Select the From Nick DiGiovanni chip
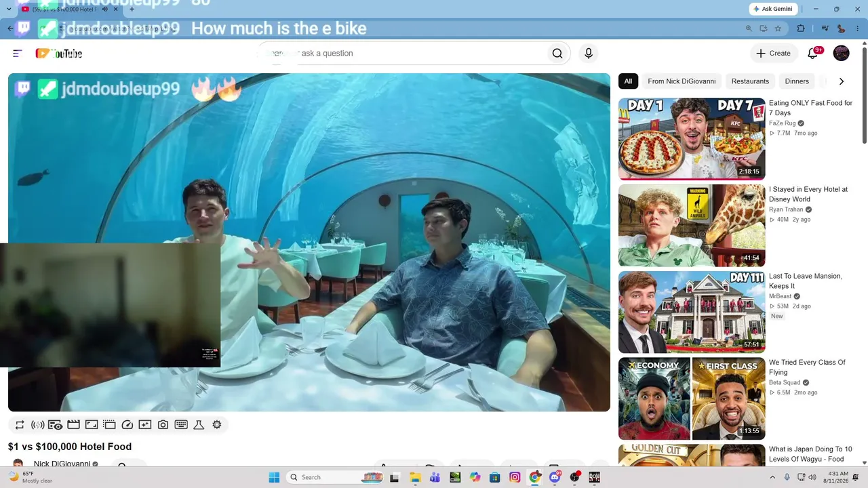Image resolution: width=868 pixels, height=488 pixels. point(682,81)
